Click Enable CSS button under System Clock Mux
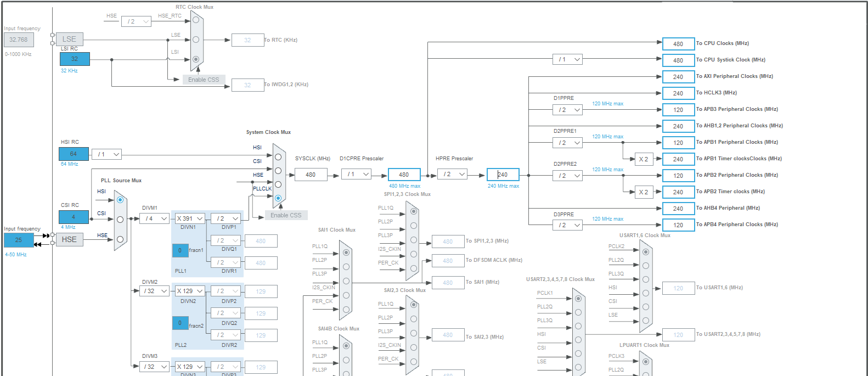This screenshot has height=376, width=868. [286, 215]
